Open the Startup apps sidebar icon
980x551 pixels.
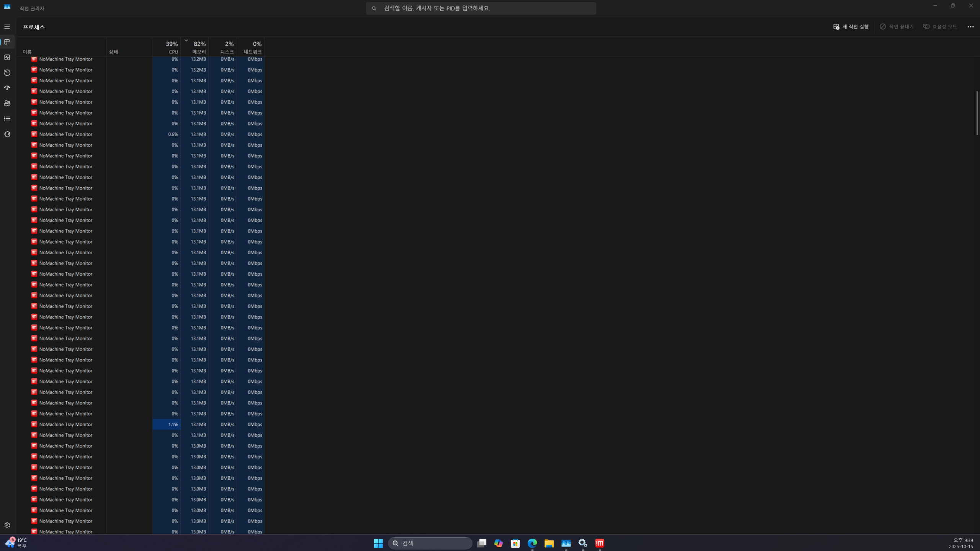coord(7,88)
